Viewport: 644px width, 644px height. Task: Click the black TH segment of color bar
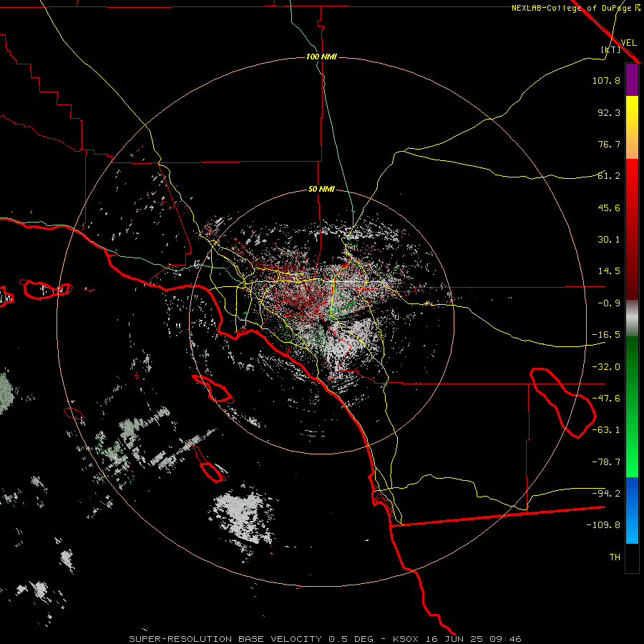click(x=632, y=557)
